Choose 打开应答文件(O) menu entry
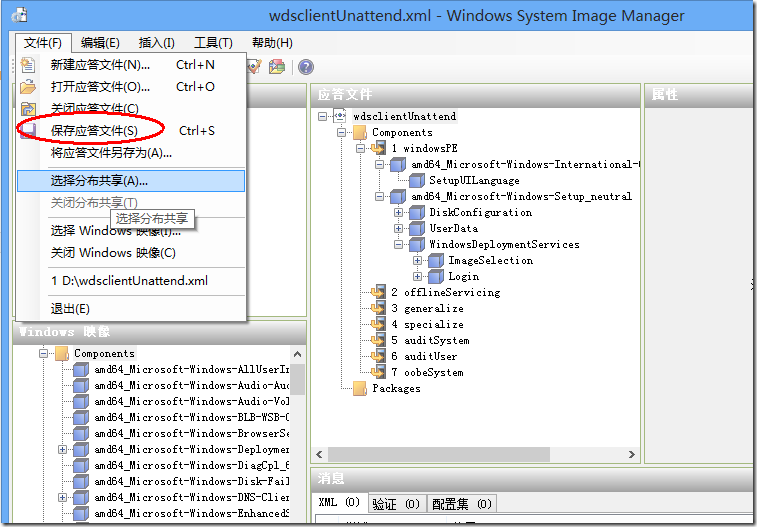Image resolution: width=757 pixels, height=527 pixels. (131, 87)
